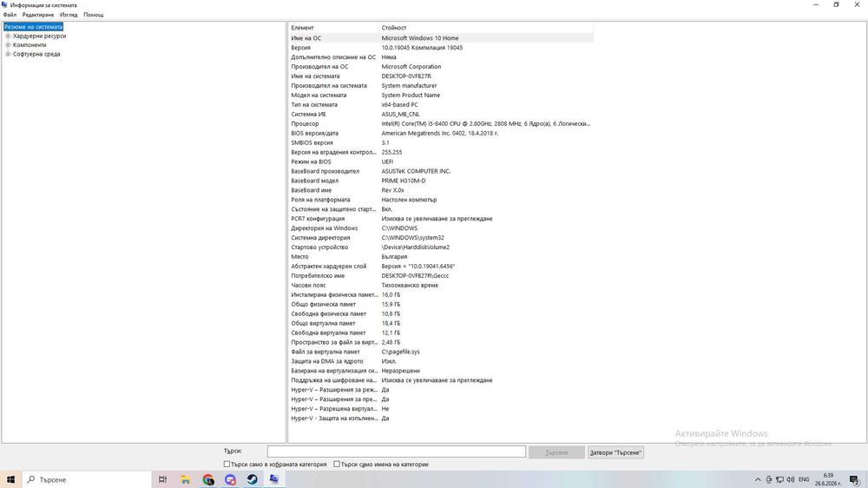This screenshot has width=868, height=488.
Task: Select 'Резюме на системата' in the tree
Action: (x=33, y=27)
